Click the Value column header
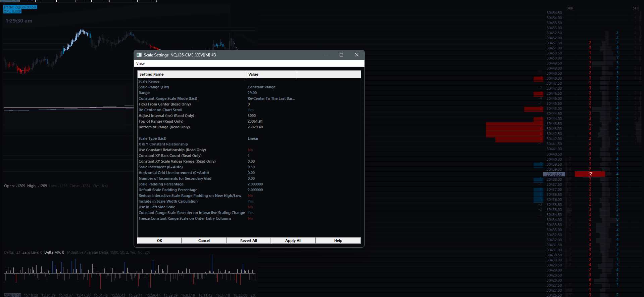The height and width of the screenshot is (297, 644). (271, 74)
